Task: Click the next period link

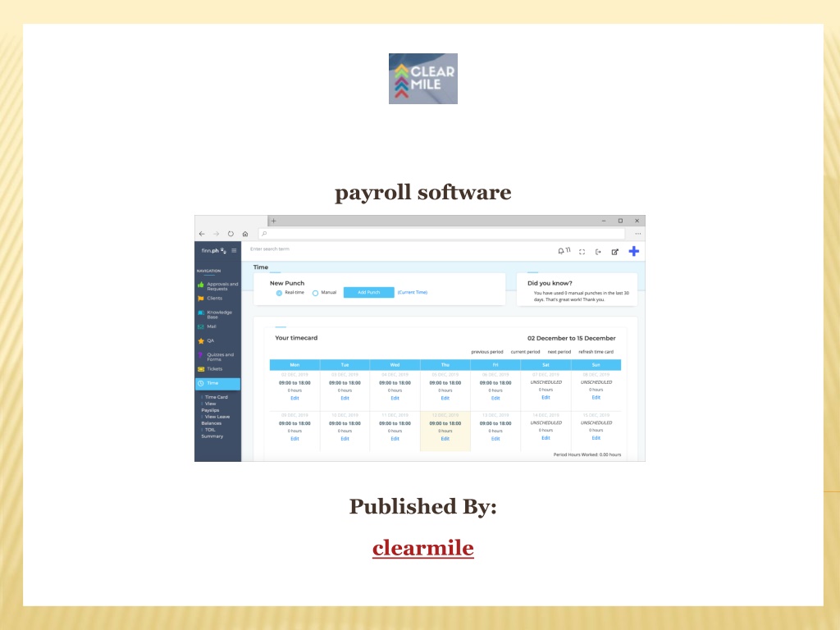Action: [x=559, y=352]
